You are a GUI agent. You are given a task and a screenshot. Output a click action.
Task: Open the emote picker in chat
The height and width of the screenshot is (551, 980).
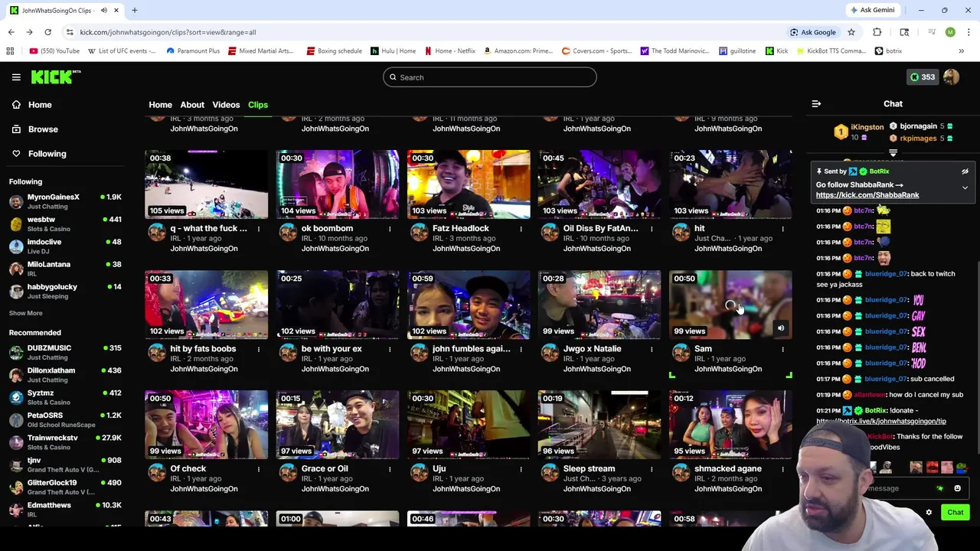[957, 488]
